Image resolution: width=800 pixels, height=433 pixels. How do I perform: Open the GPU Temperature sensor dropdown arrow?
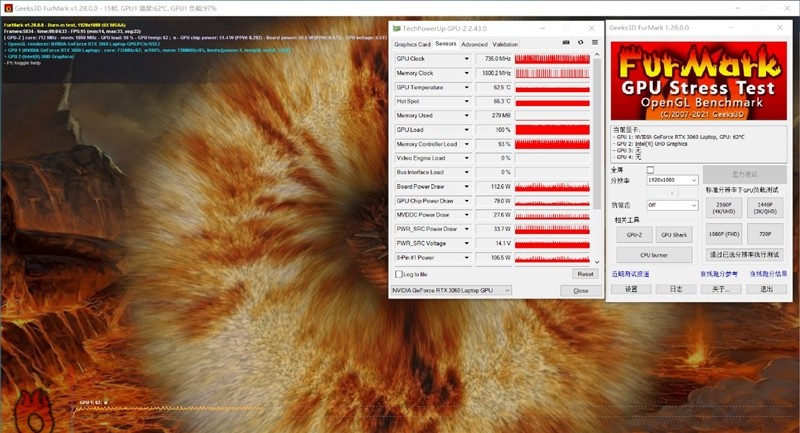(x=466, y=88)
